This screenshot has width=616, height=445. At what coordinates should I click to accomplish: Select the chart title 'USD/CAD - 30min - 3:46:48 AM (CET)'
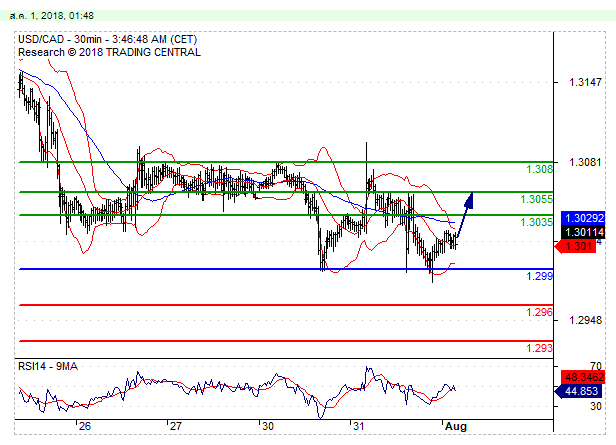pyautogui.click(x=108, y=39)
